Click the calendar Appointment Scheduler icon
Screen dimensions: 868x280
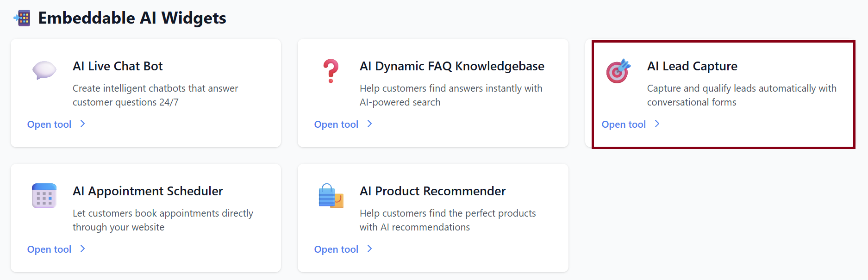click(44, 196)
